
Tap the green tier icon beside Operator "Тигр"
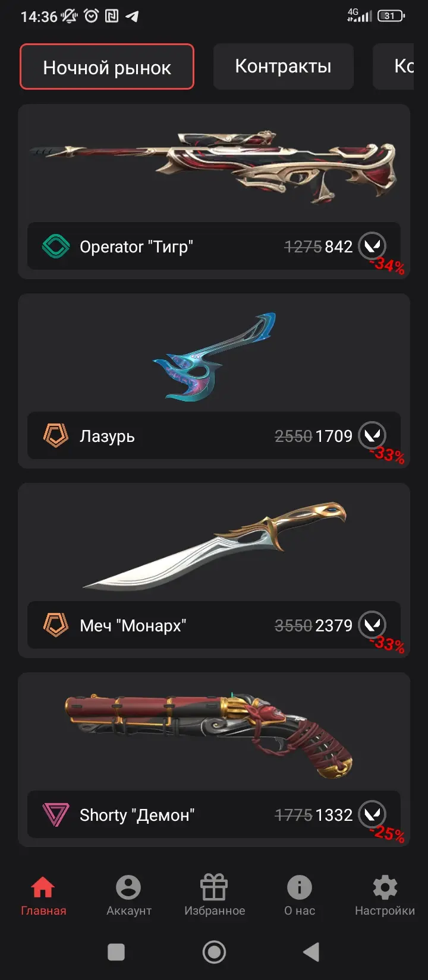[56, 246]
